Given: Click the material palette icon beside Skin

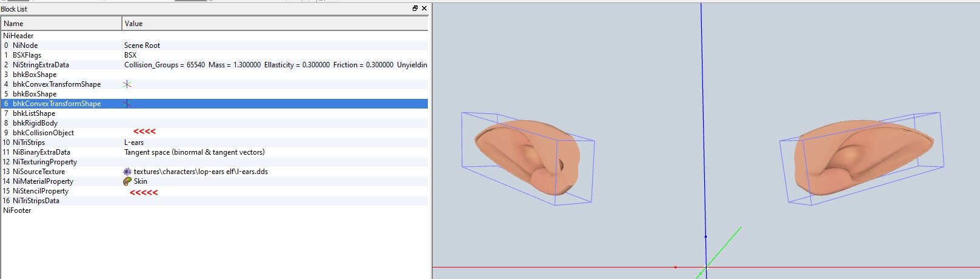Looking at the screenshot, I should pyautogui.click(x=127, y=181).
